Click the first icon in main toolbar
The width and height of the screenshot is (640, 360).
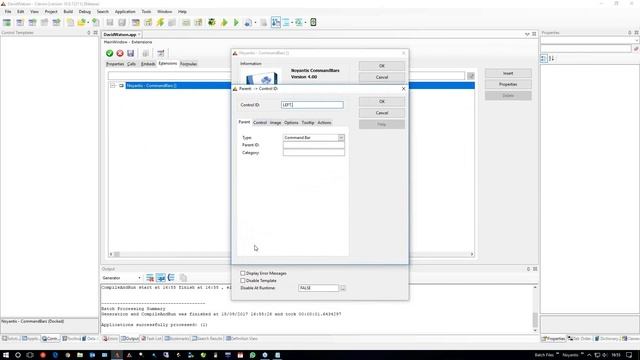(x=7, y=22)
